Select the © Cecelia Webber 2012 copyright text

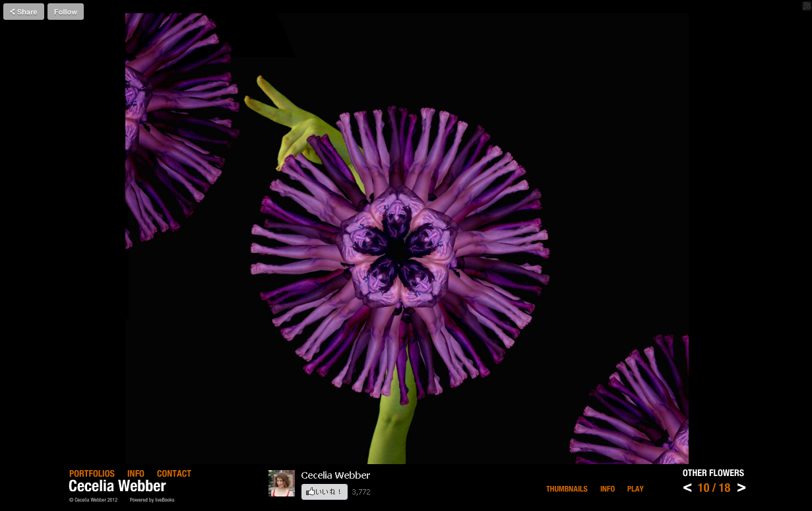coord(93,500)
